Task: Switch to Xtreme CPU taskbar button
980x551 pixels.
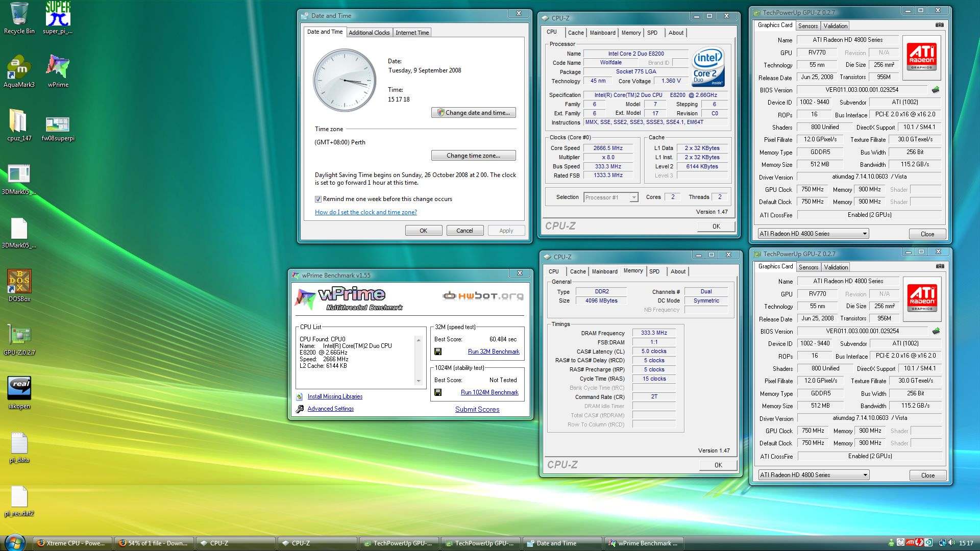Action: point(72,543)
